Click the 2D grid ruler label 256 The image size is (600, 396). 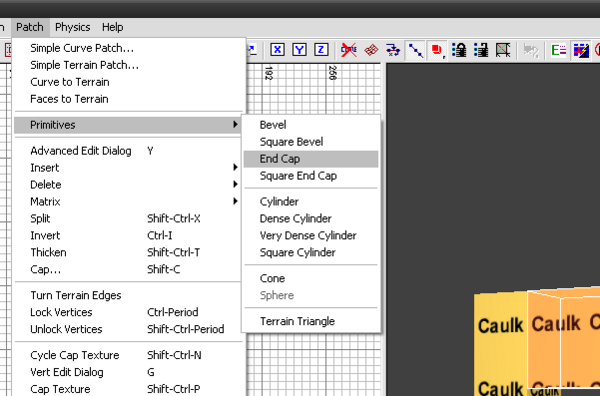point(333,73)
